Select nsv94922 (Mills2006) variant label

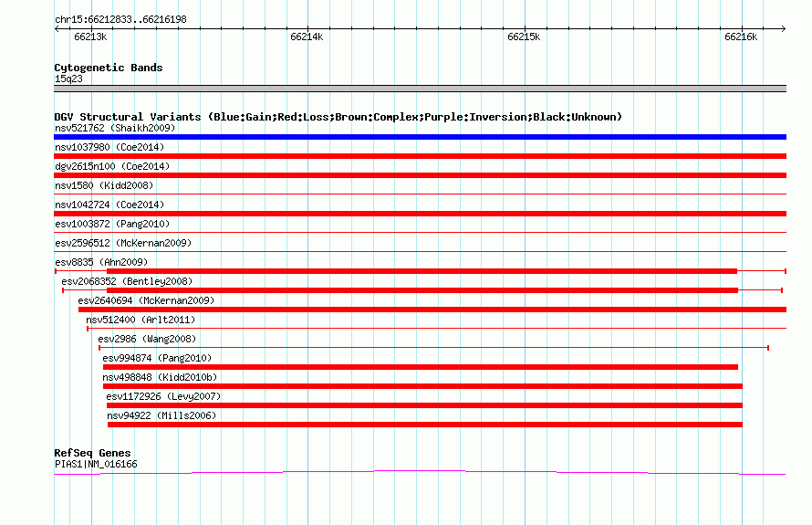161,415
